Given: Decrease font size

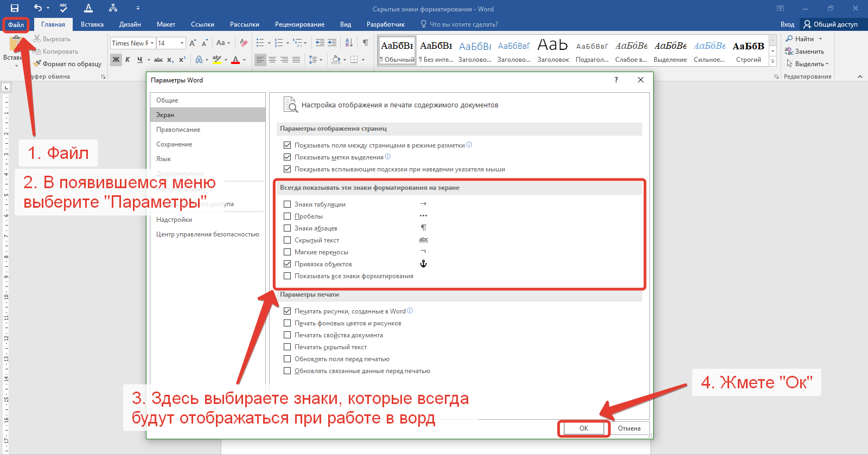Looking at the screenshot, I should 205,43.
